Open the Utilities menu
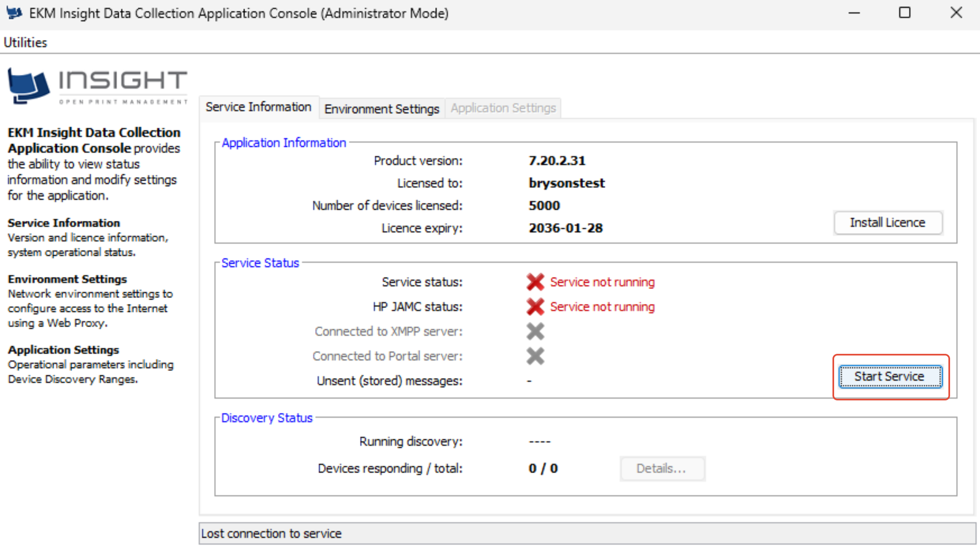The width and height of the screenshot is (980, 548). (25, 42)
